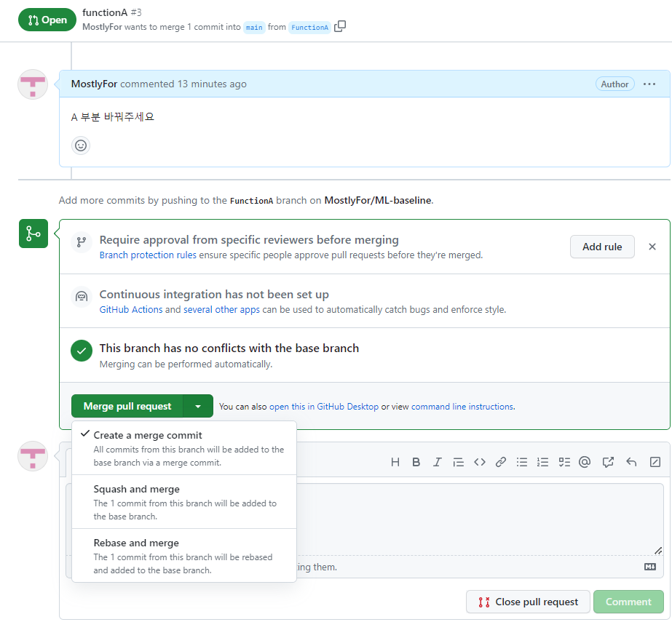Viewport: 672px width, 622px height.
Task: Click the comment box resize handle
Action: click(x=658, y=551)
